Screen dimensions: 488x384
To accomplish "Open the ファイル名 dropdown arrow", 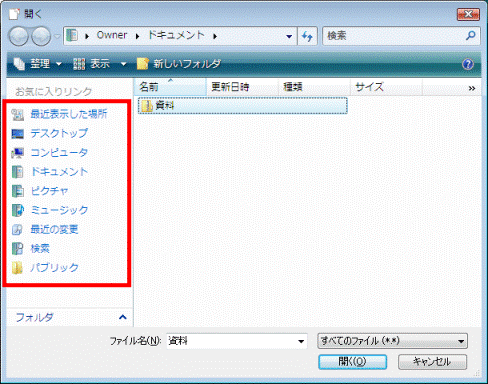I will (301, 341).
